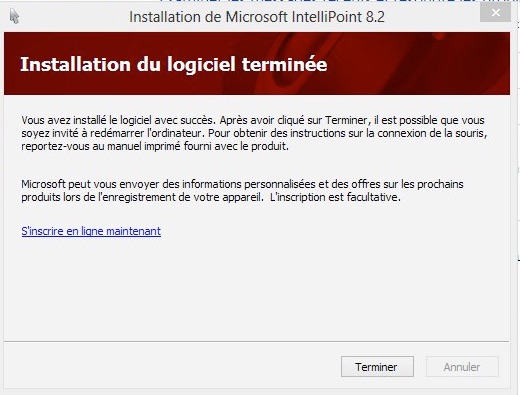The width and height of the screenshot is (520, 395).
Task: Click the mouse pointer icon in title bar
Action: point(14,16)
